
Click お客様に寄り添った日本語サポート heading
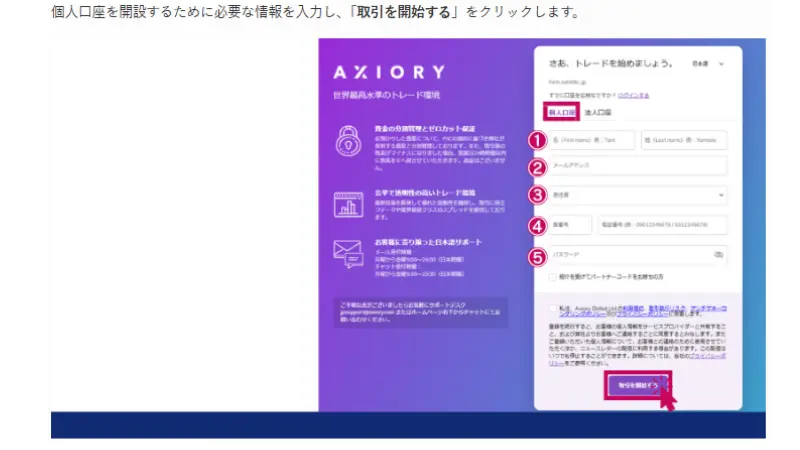(428, 242)
